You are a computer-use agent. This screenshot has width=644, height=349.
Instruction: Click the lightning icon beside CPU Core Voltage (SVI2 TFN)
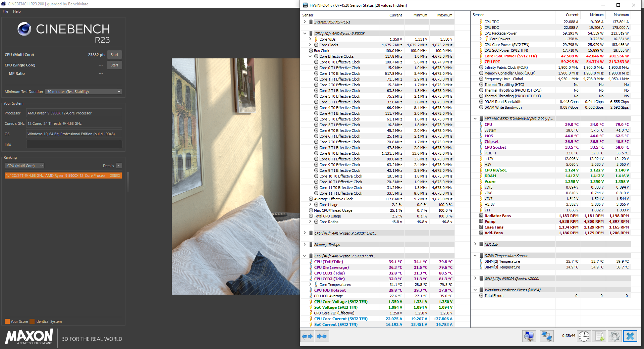311,302
